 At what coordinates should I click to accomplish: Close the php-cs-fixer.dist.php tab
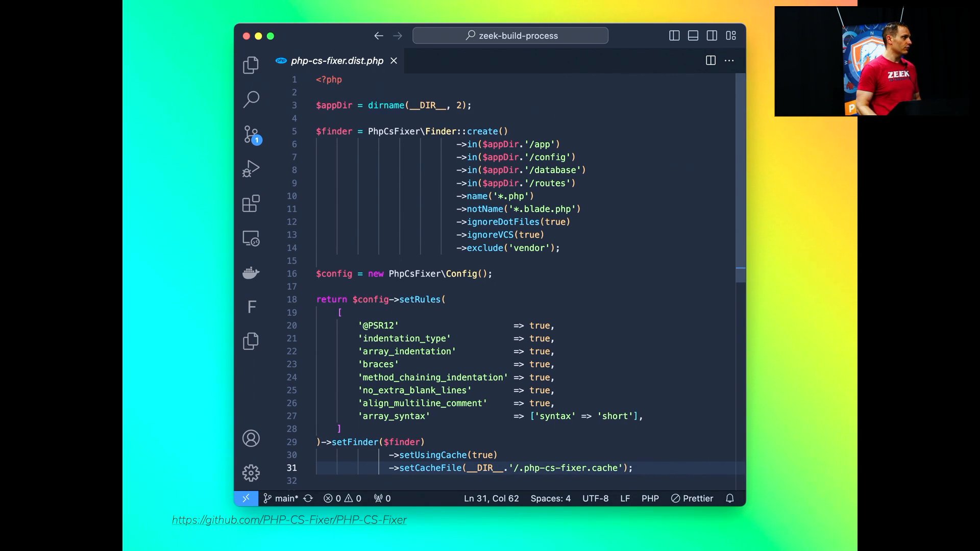394,61
